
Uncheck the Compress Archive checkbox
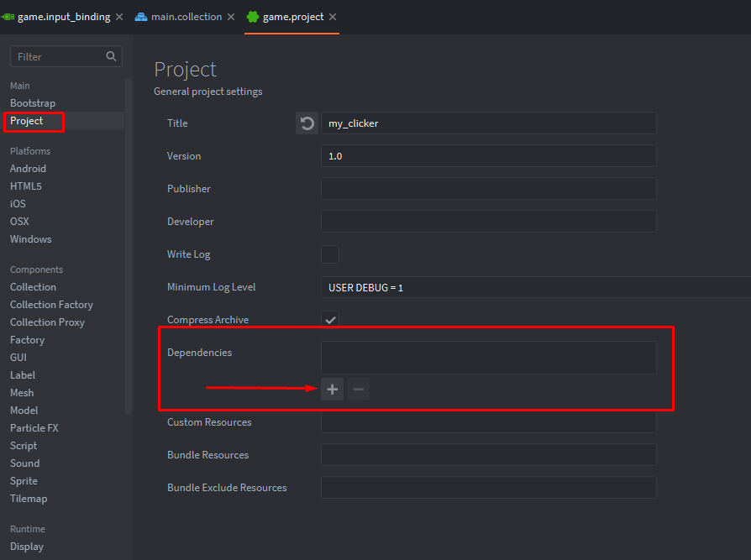pos(330,320)
